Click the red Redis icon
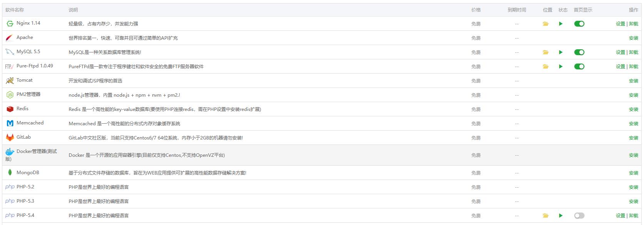 coord(10,109)
